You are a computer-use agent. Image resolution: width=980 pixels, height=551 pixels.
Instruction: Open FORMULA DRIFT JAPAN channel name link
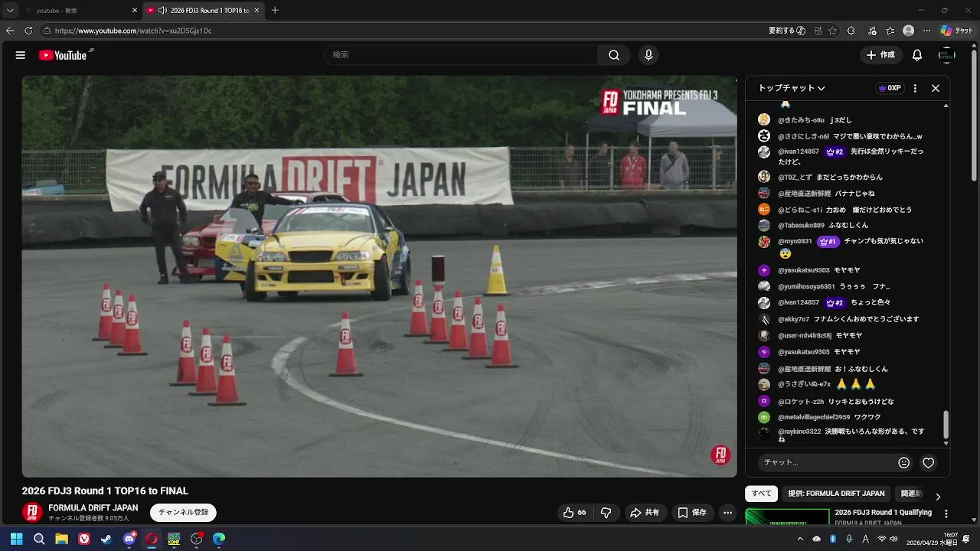pos(93,508)
